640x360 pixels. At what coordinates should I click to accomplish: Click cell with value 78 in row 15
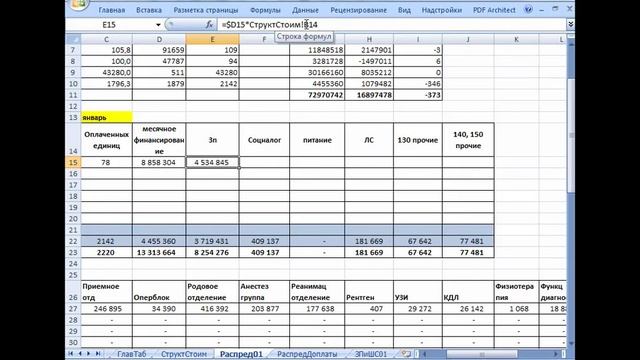[x=107, y=162]
